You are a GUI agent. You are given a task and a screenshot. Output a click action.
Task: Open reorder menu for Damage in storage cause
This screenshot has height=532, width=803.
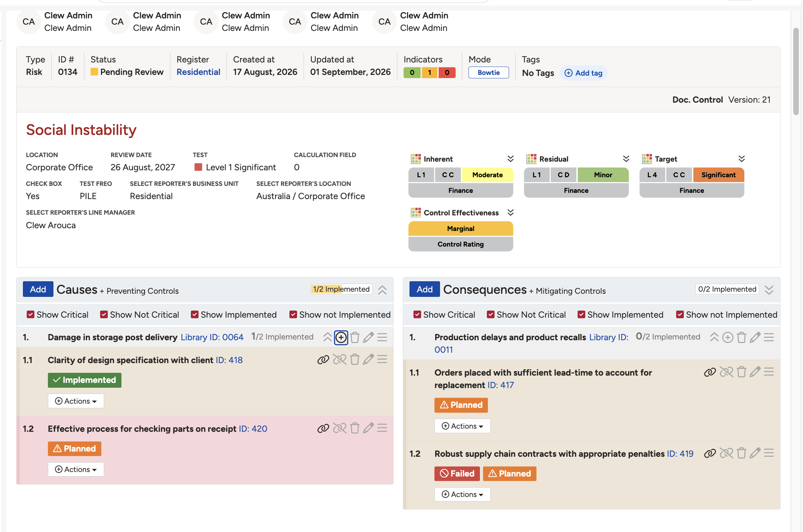[x=382, y=337]
